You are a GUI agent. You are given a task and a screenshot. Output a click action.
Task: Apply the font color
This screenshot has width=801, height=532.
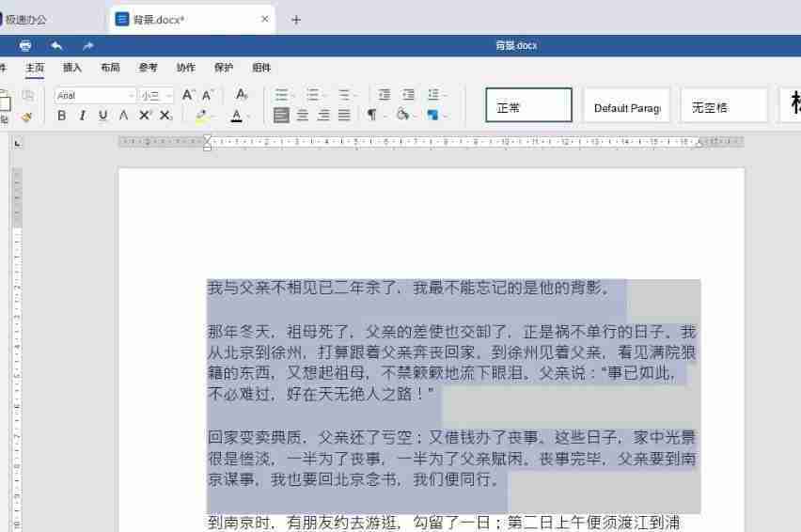[236, 116]
